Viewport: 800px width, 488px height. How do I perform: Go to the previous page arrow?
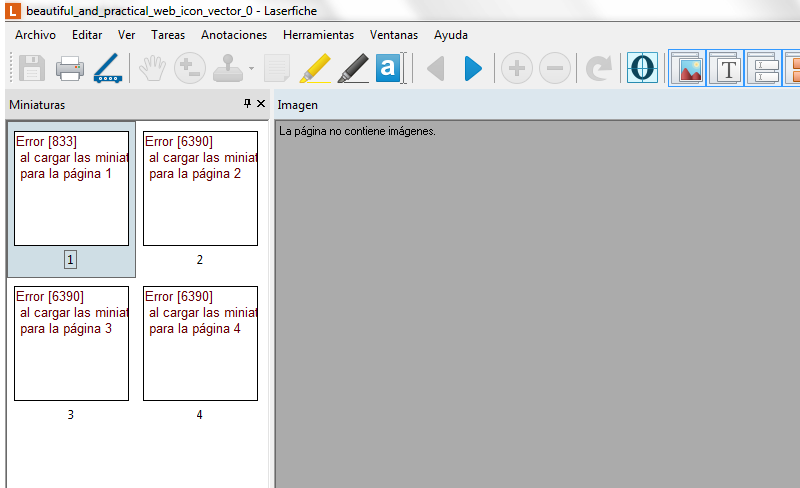436,68
